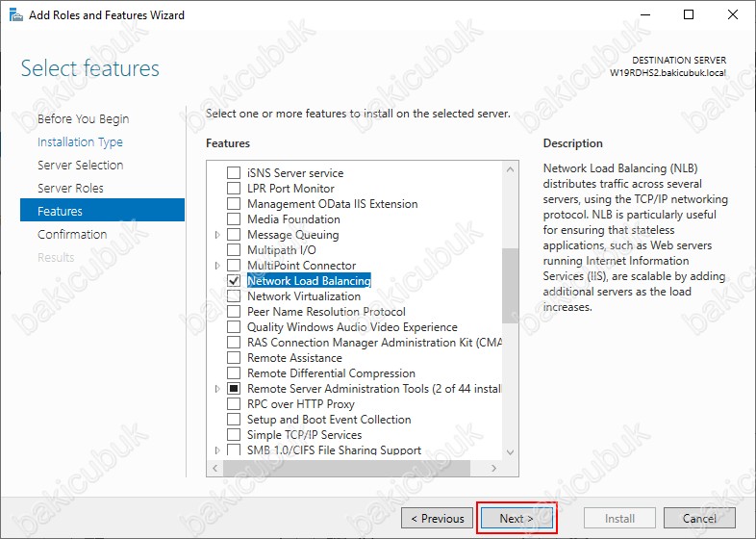Click the Cancel button
This screenshot has width=756, height=539.
click(699, 518)
